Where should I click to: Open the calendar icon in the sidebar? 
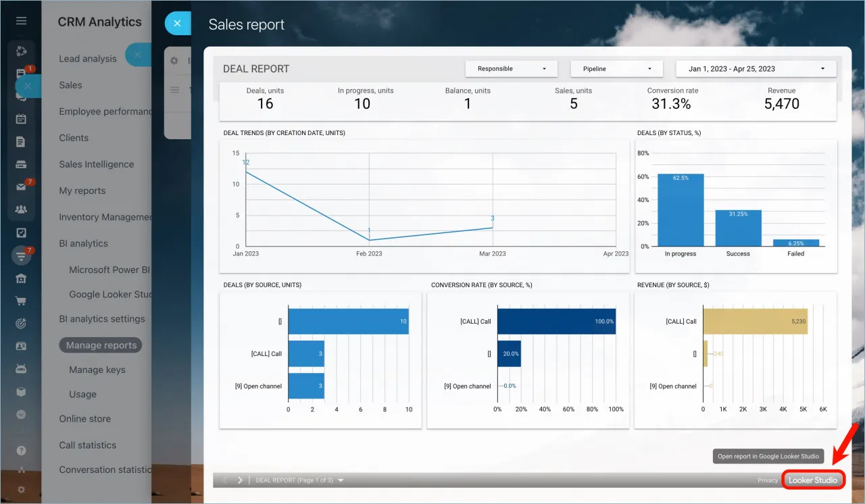click(x=21, y=119)
